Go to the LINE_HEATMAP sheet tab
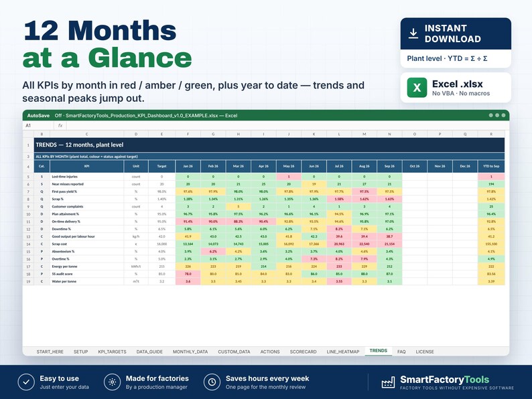The width and height of the screenshot is (532, 399). pyautogui.click(x=342, y=351)
